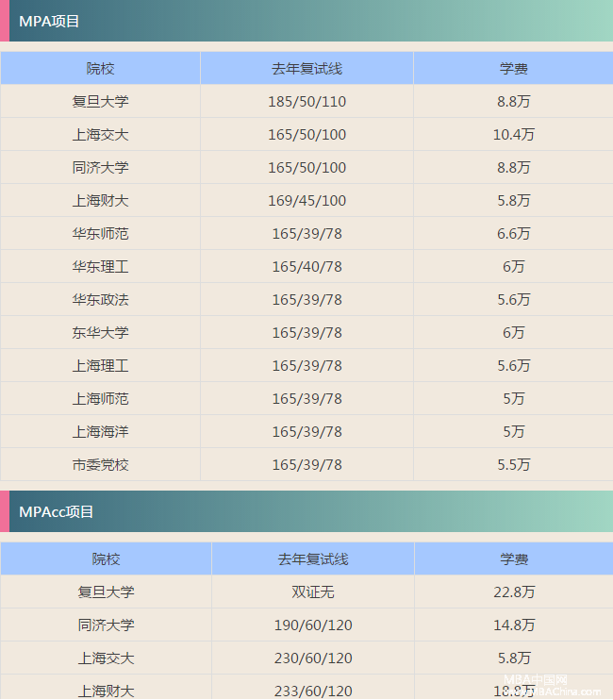Screen dimensions: 613x700
Task: Select the 双证无 cell in MPAcc table
Action: pyautogui.click(x=313, y=592)
